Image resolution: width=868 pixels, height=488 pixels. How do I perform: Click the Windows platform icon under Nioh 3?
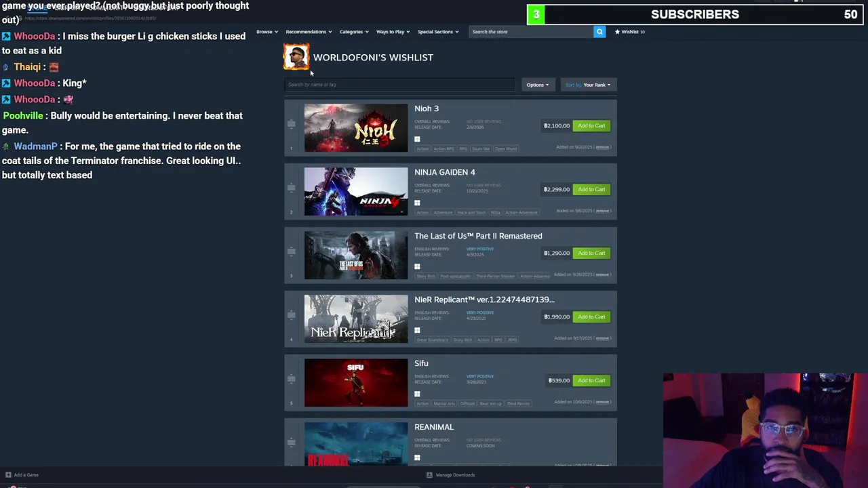pyautogui.click(x=417, y=139)
